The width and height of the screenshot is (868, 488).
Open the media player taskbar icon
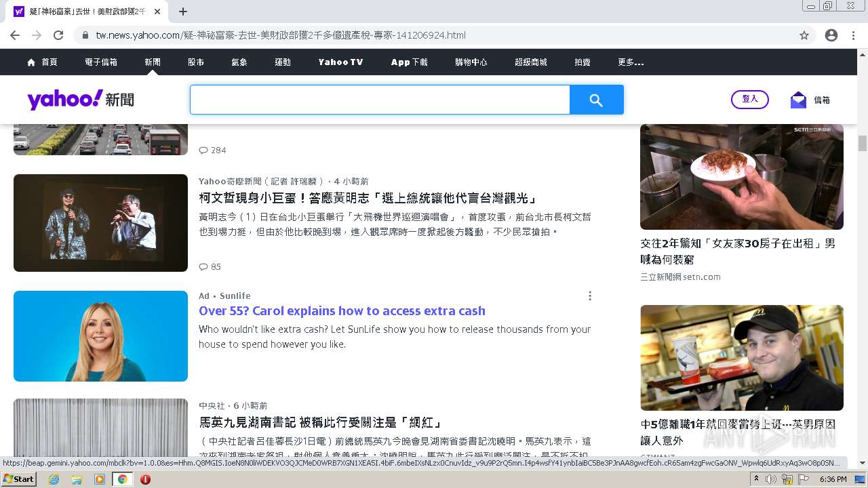[x=100, y=479]
